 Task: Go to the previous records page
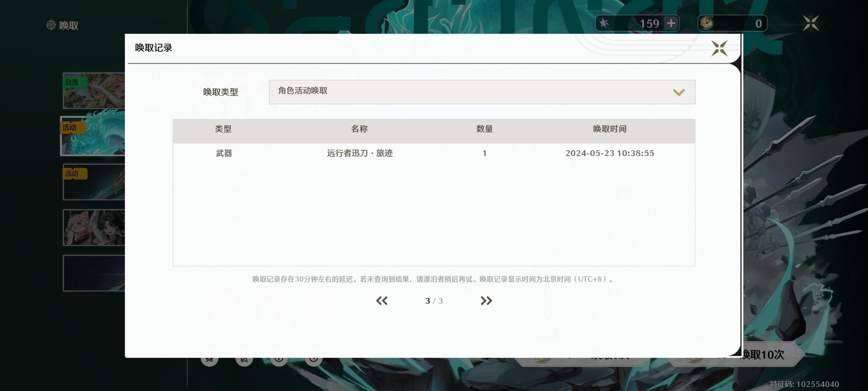[382, 300]
